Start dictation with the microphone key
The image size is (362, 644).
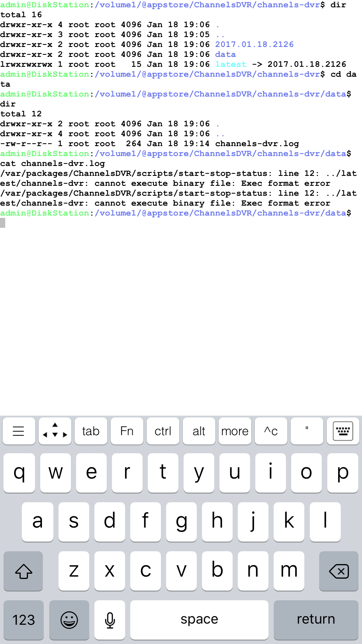tap(110, 619)
